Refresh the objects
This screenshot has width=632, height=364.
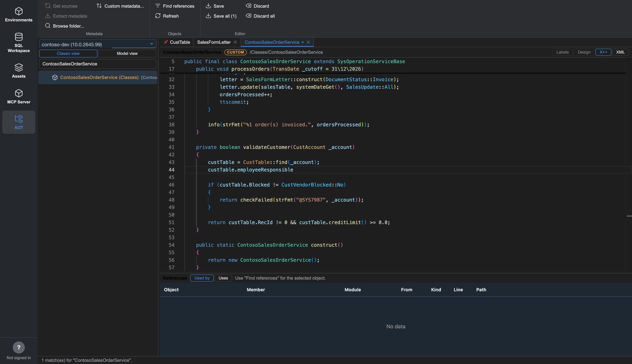[167, 16]
